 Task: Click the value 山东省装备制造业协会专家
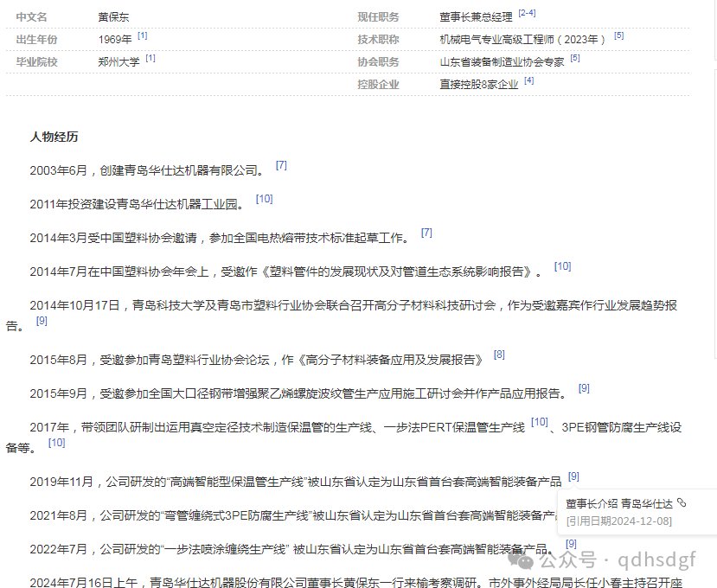tap(502, 62)
